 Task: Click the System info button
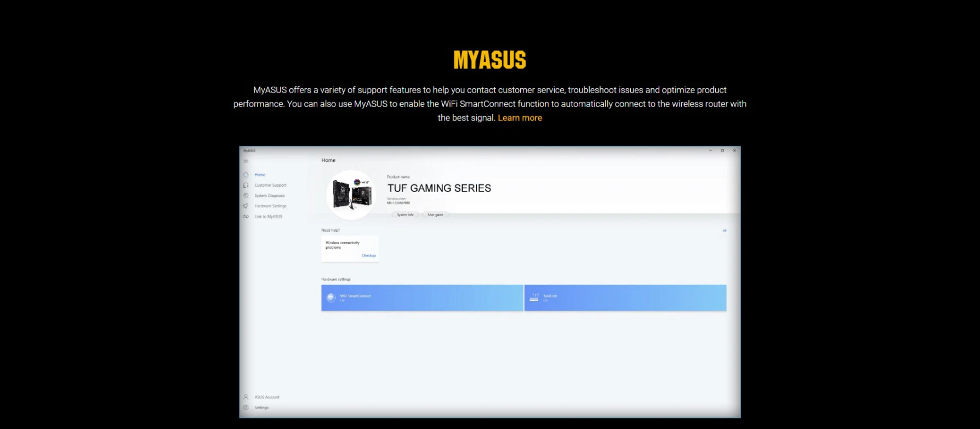pyautogui.click(x=406, y=215)
